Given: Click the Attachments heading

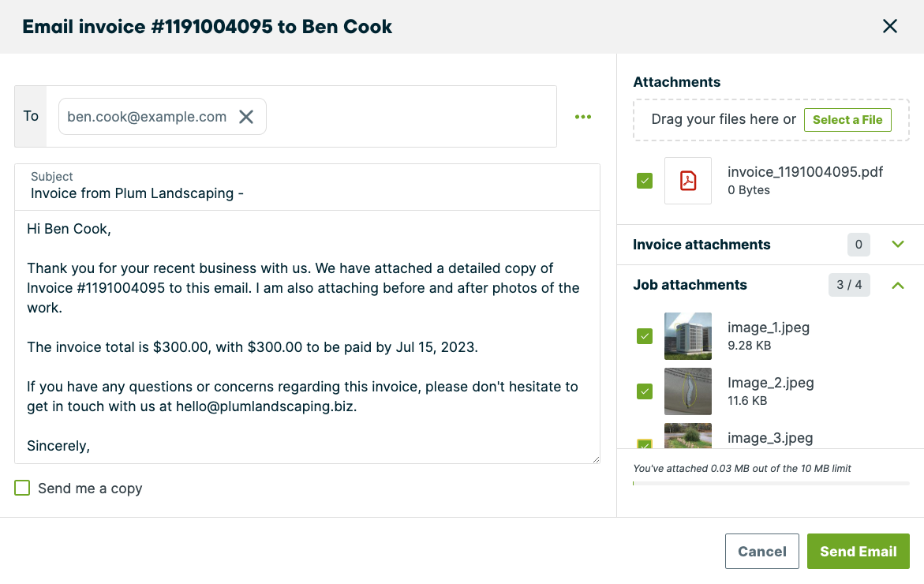Looking at the screenshot, I should (676, 82).
